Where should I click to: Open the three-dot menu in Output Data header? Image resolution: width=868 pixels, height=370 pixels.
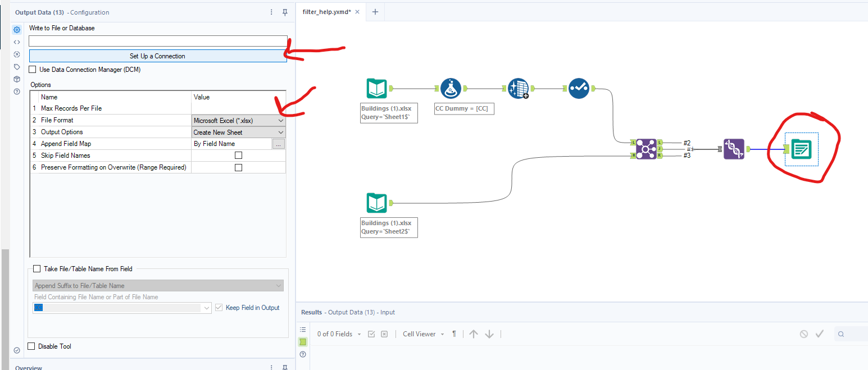(271, 12)
